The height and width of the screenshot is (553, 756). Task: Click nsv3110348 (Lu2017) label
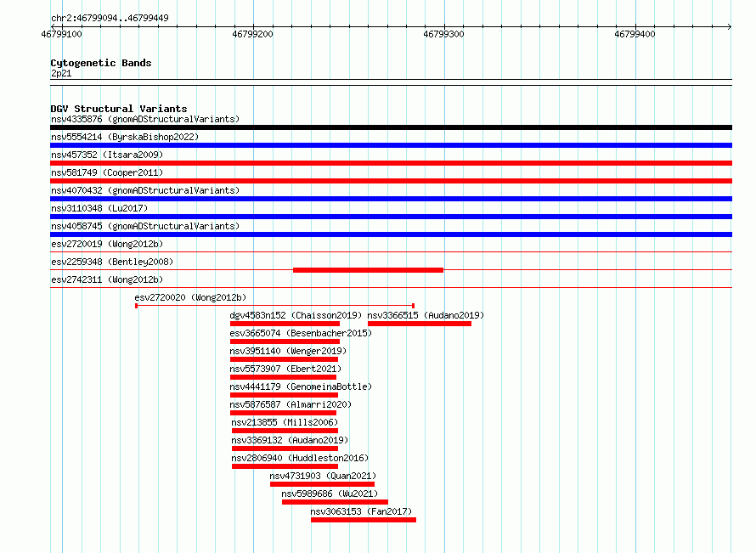pyautogui.click(x=99, y=208)
